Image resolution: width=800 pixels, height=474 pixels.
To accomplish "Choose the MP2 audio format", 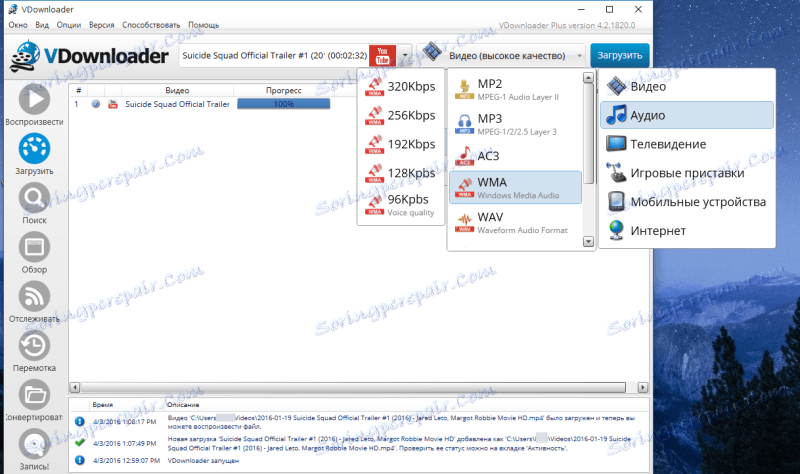I will [x=515, y=89].
